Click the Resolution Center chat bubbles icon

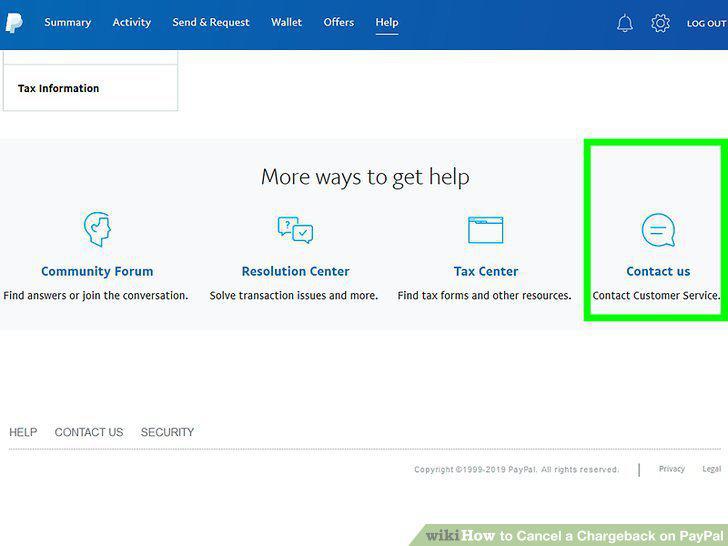(295, 230)
